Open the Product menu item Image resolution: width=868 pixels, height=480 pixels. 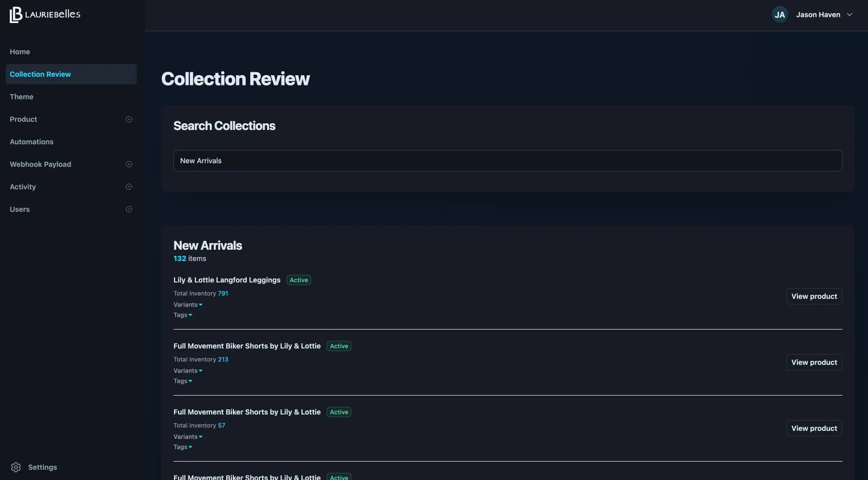coord(24,119)
